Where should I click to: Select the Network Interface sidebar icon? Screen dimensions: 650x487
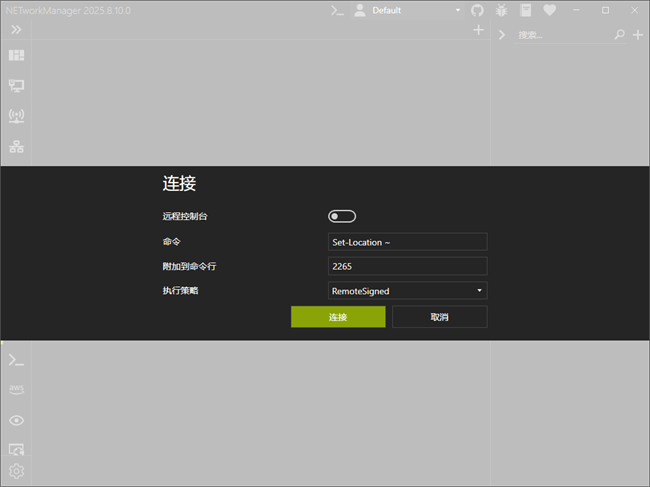pos(16,86)
